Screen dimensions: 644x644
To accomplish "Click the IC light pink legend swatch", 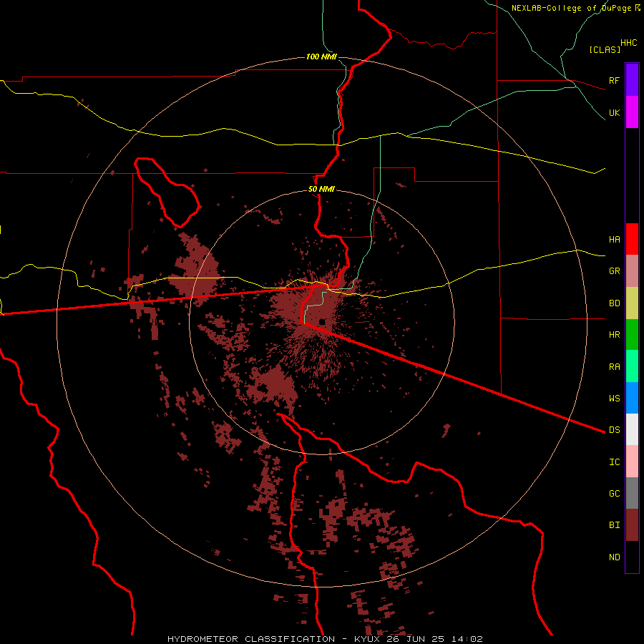I will 632,462.
